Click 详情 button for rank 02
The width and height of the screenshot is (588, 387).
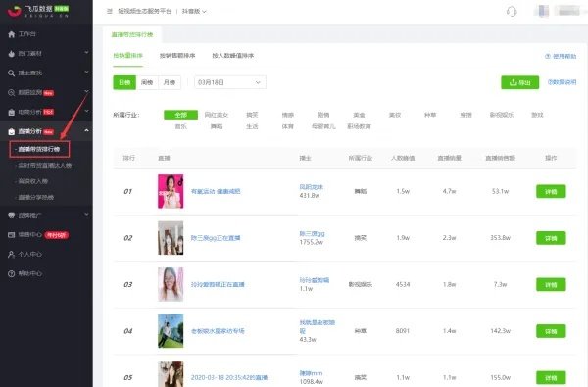[x=551, y=238]
